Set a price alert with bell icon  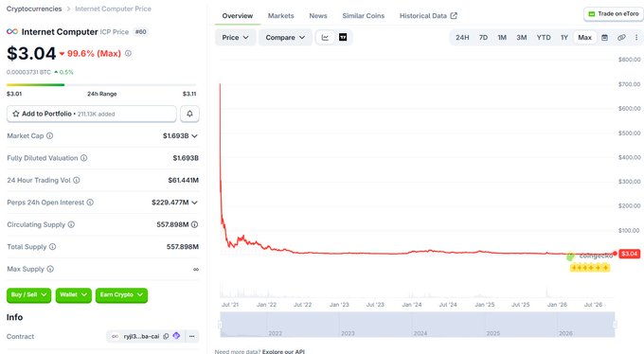189,114
